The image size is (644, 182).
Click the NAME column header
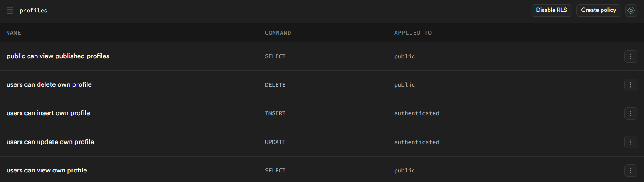pyautogui.click(x=14, y=33)
